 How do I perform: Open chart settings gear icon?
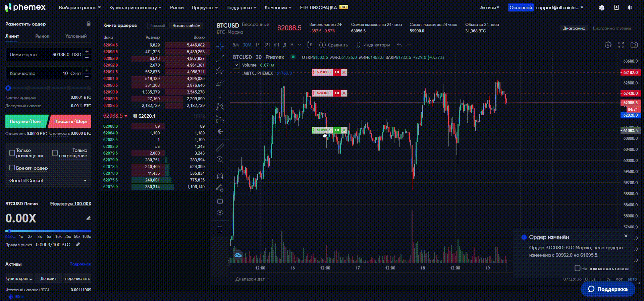[x=608, y=45]
